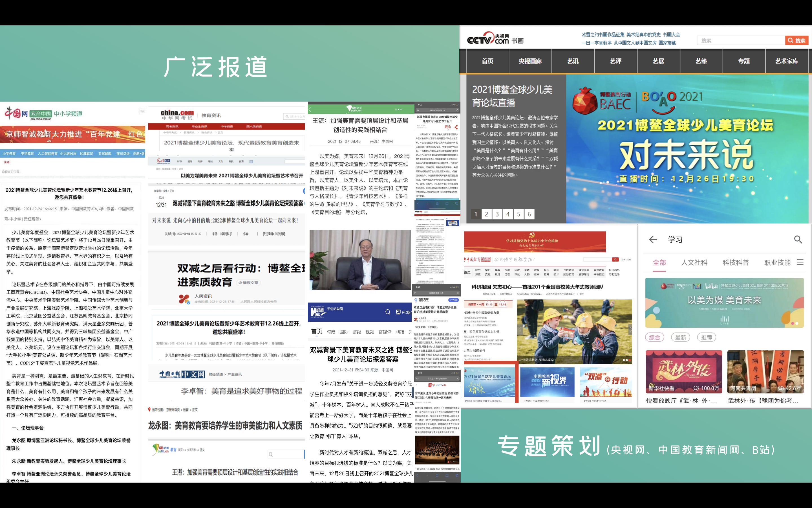This screenshot has height=508, width=812.
Task: Open the 艺评 nav tab
Action: click(x=616, y=61)
